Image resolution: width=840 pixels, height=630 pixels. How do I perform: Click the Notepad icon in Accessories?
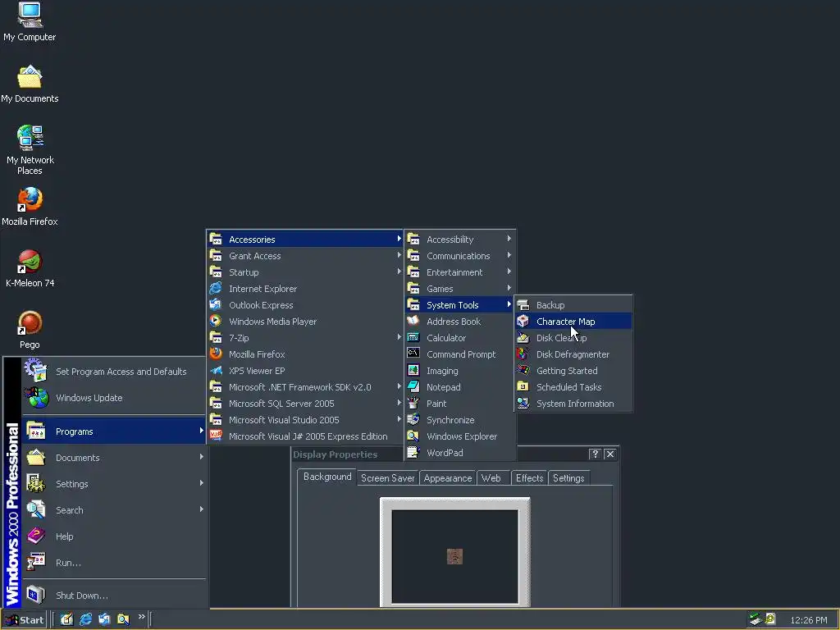413,386
